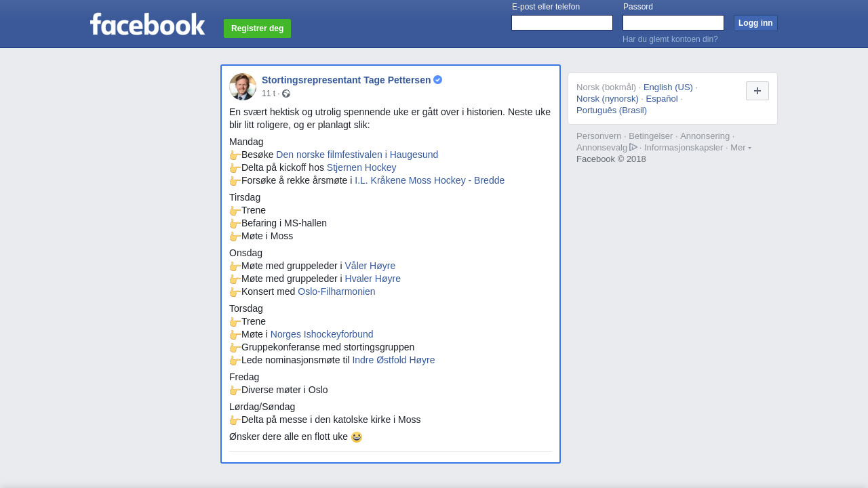Open the 'Våler Høyre' link
The height and width of the screenshot is (488, 868).
click(370, 266)
